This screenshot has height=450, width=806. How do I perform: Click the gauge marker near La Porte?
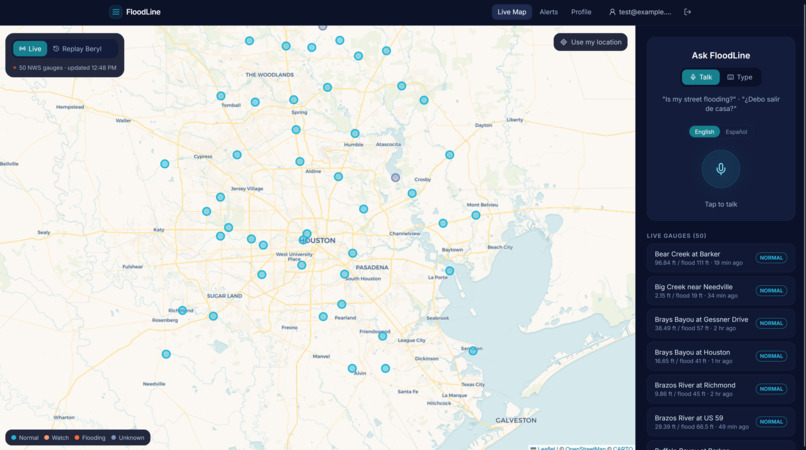[450, 271]
